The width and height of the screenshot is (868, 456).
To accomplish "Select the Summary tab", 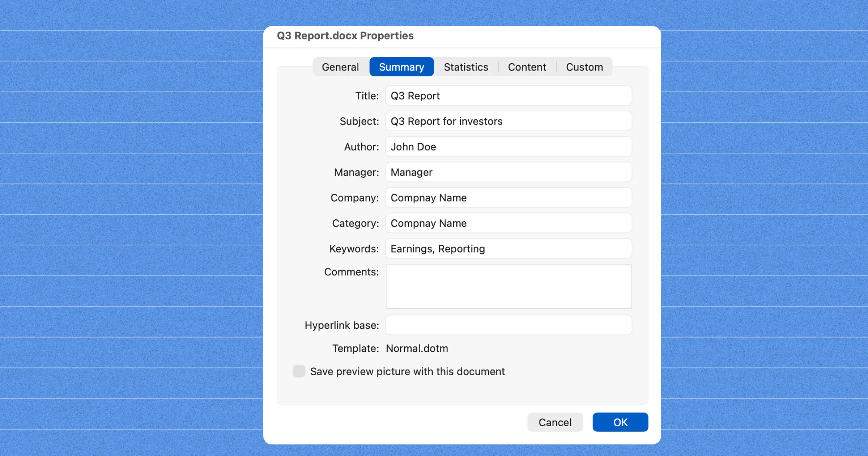I will tap(401, 67).
